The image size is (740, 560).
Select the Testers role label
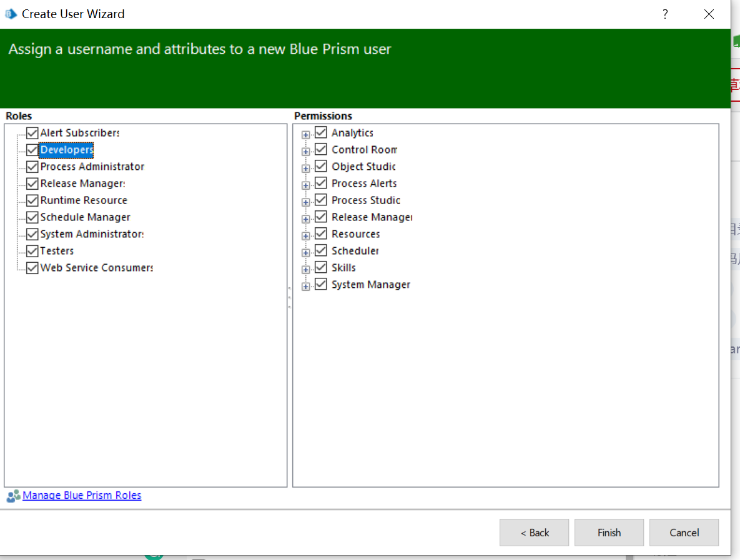click(x=57, y=251)
